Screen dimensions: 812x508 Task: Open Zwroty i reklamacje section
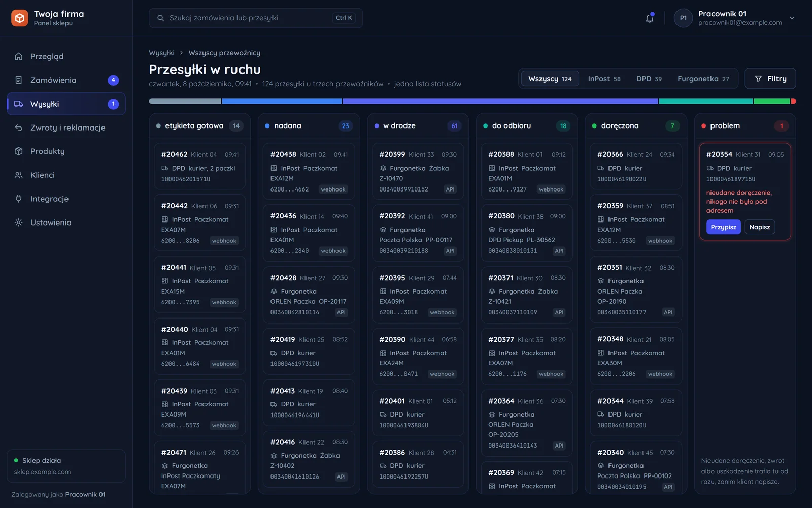[66, 128]
